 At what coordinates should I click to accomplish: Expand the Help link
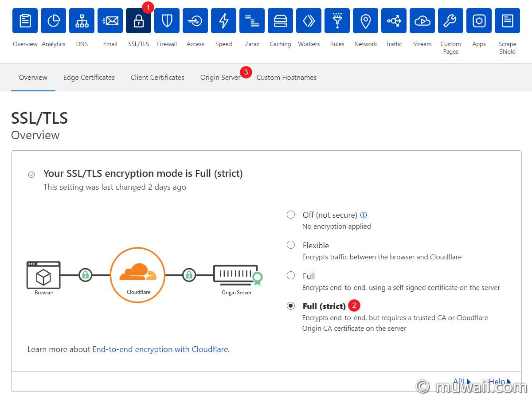500,381
